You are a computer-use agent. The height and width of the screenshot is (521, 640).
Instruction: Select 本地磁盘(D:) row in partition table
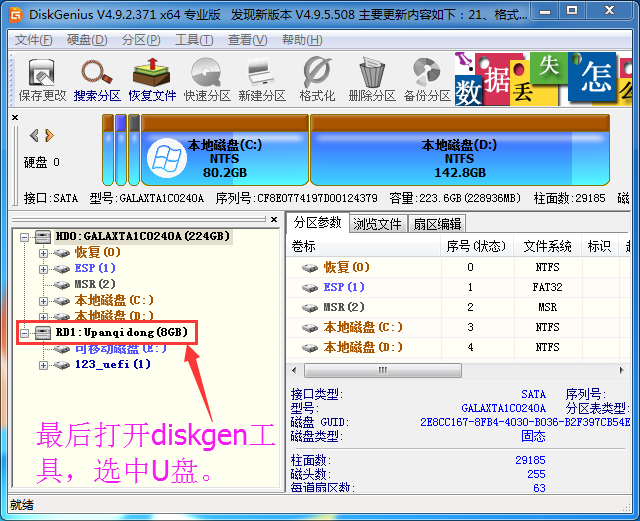coord(457,347)
